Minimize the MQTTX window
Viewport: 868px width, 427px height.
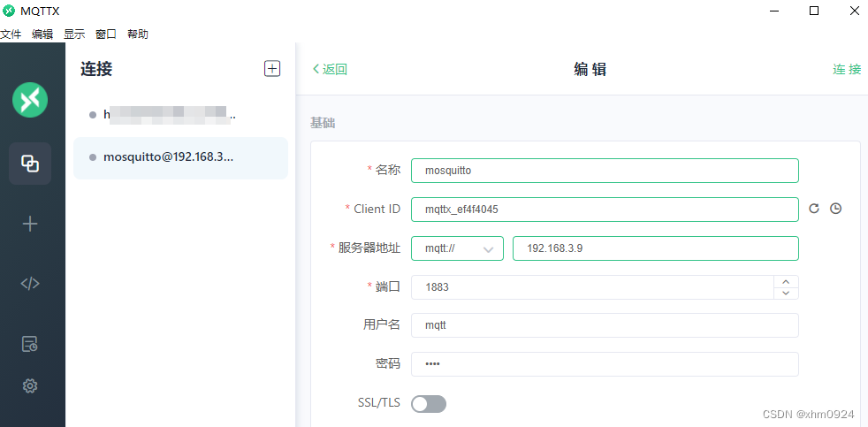tap(773, 11)
